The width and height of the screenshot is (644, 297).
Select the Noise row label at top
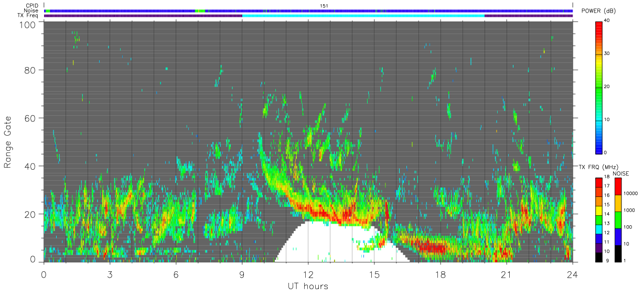click(31, 10)
